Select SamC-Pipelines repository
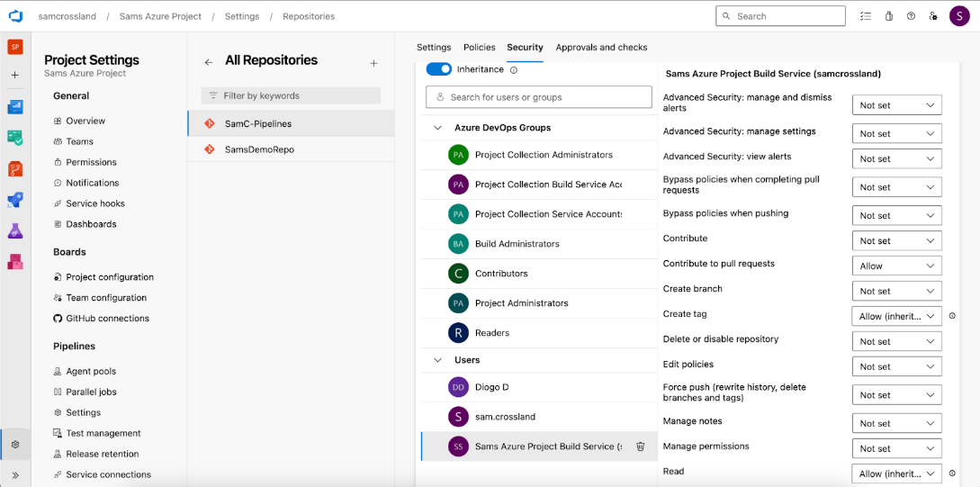 click(291, 124)
